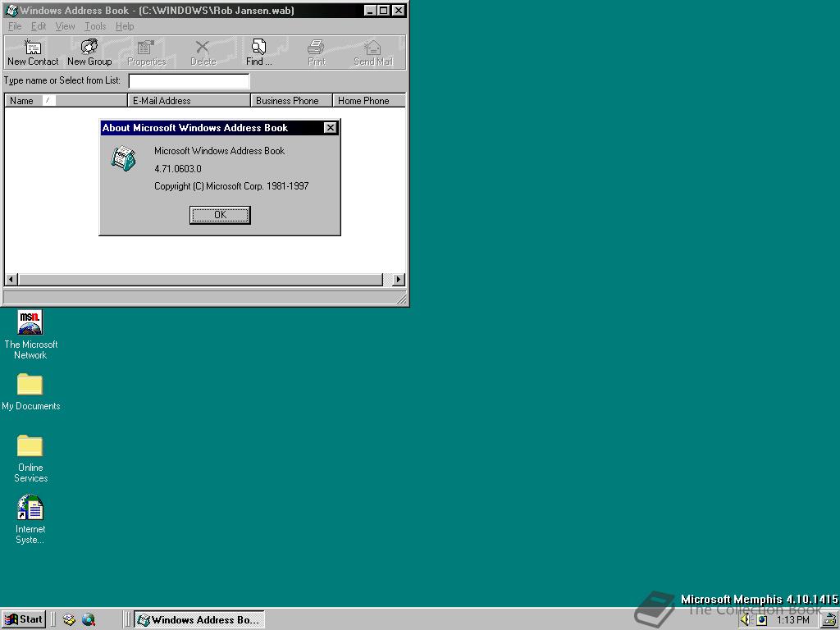Open the View menu
Screen dimensions: 840x630
pyautogui.click(x=66, y=26)
